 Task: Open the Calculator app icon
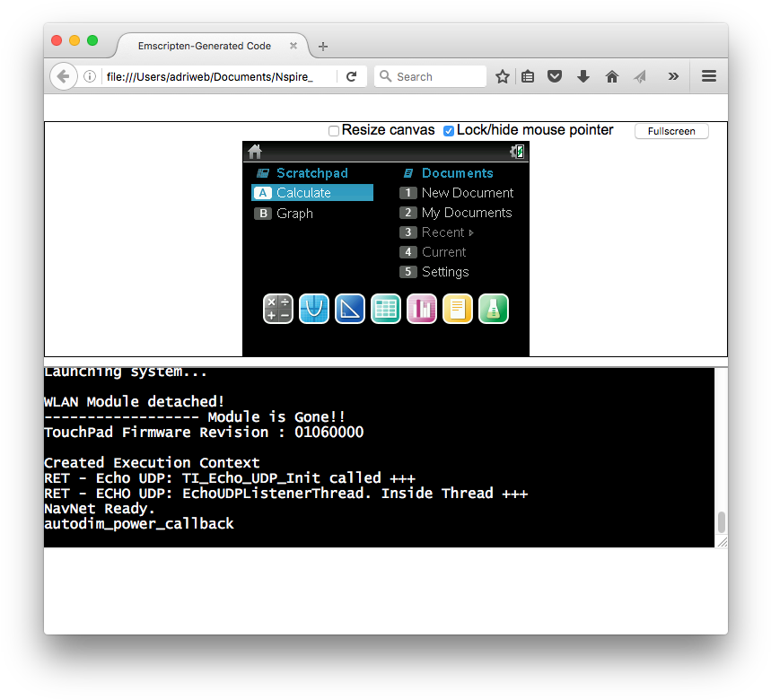278,310
